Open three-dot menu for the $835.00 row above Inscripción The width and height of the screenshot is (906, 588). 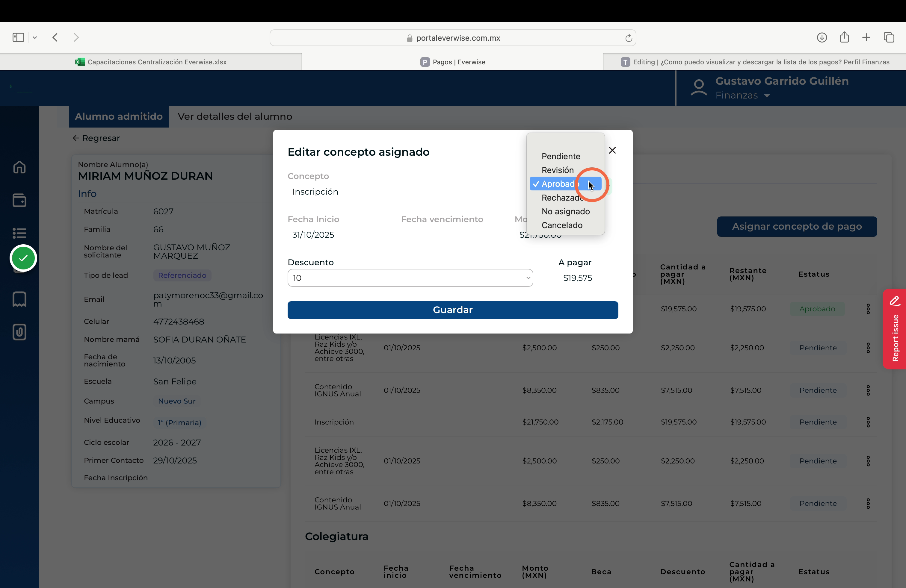click(868, 390)
